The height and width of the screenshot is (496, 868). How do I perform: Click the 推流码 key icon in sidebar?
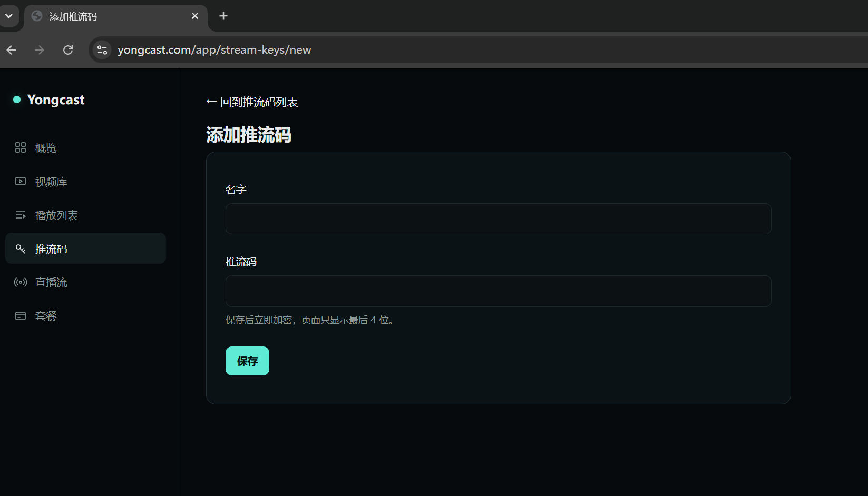(x=21, y=249)
